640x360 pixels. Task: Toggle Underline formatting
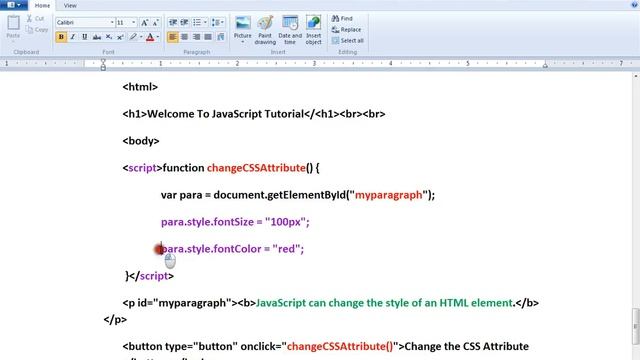coord(84,37)
